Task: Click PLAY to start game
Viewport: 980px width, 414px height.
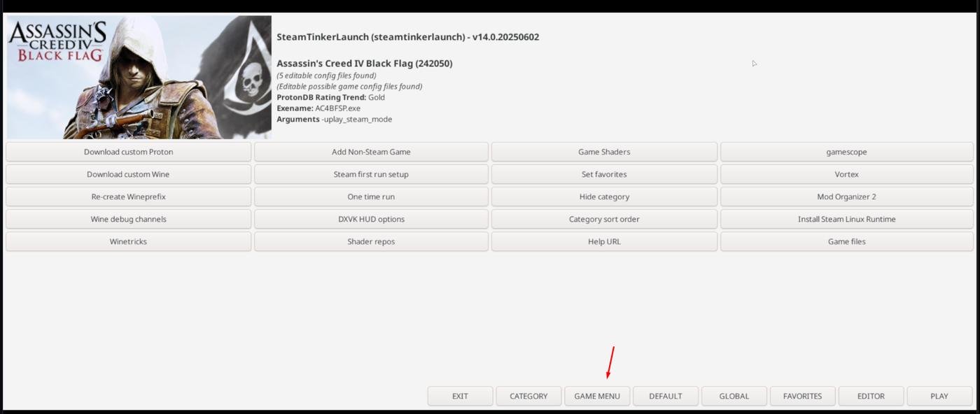Action: [x=939, y=396]
